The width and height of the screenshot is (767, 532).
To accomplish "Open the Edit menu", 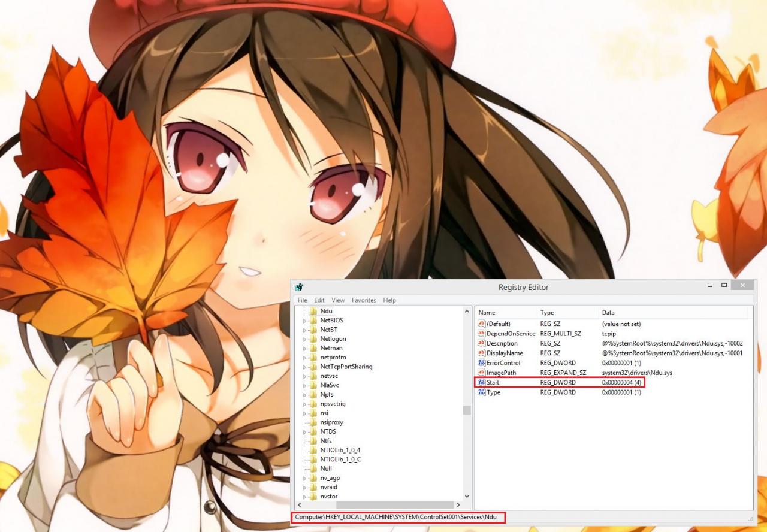I will click(319, 300).
